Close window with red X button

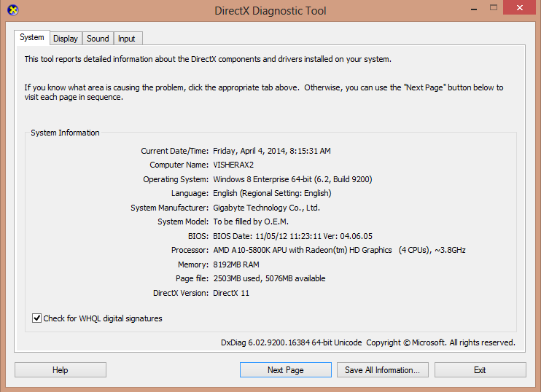[x=520, y=7]
